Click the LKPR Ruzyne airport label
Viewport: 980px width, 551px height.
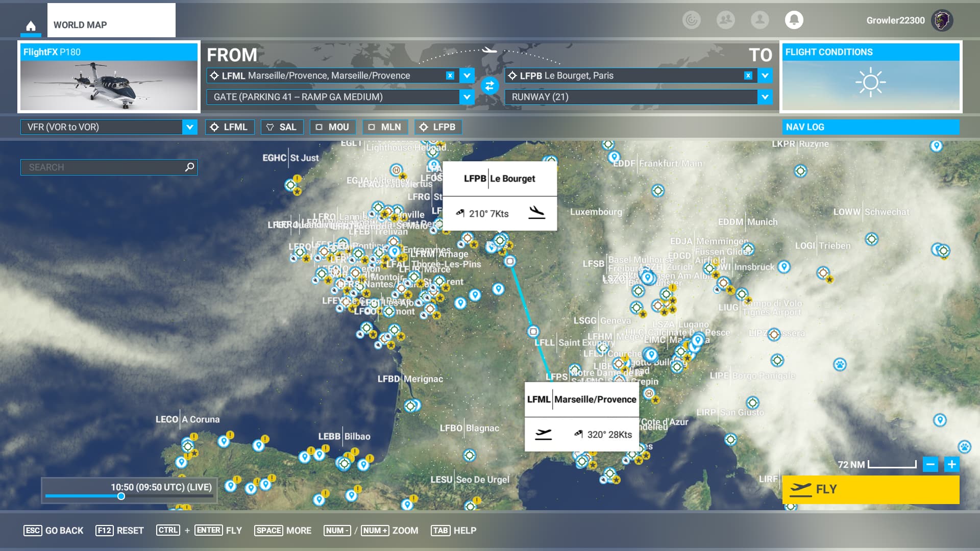(800, 144)
